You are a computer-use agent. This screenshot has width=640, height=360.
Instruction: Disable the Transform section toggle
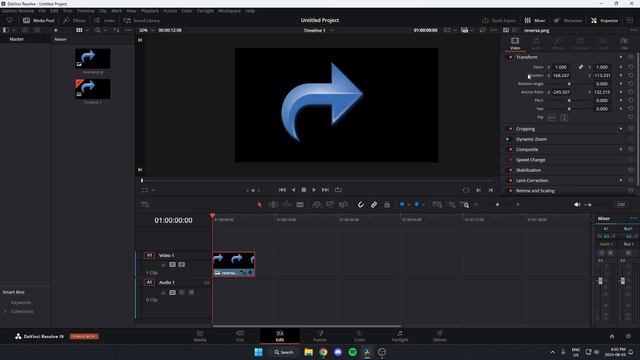click(x=510, y=57)
